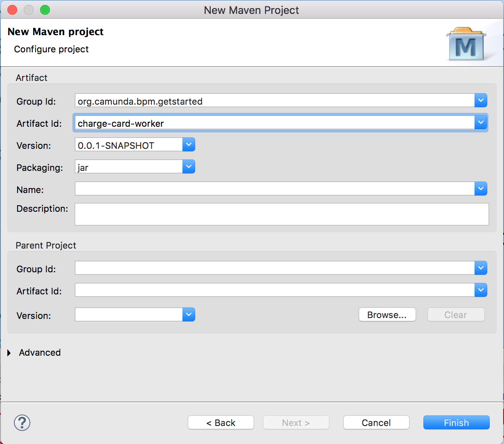Click the green maximize window button
Screen dimensions: 504x444
[x=45, y=10]
